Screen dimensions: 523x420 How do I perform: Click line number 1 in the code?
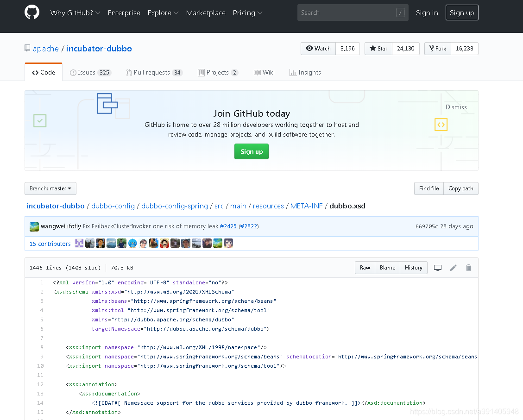(x=42, y=282)
